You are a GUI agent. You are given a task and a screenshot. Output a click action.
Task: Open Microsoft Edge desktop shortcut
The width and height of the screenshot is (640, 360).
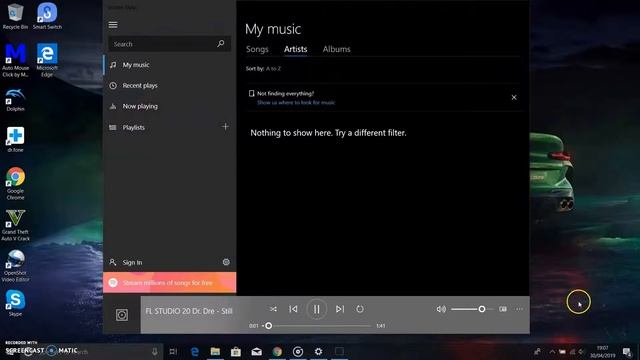point(47,60)
